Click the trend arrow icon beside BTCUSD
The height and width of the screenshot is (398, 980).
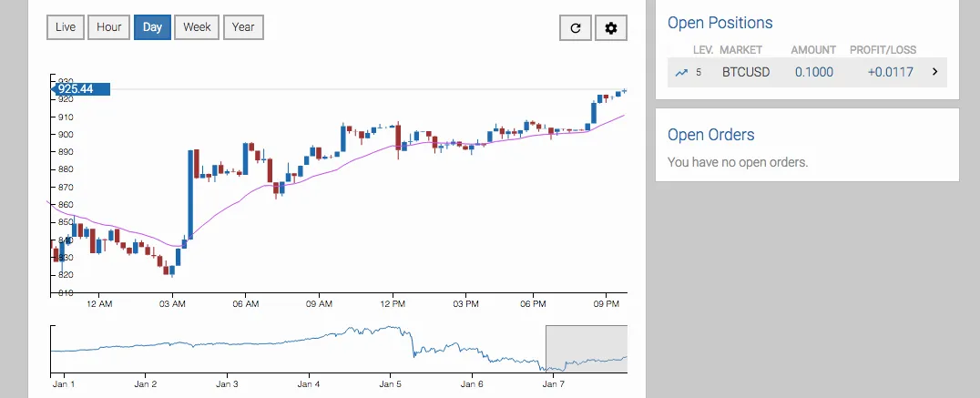click(x=681, y=73)
